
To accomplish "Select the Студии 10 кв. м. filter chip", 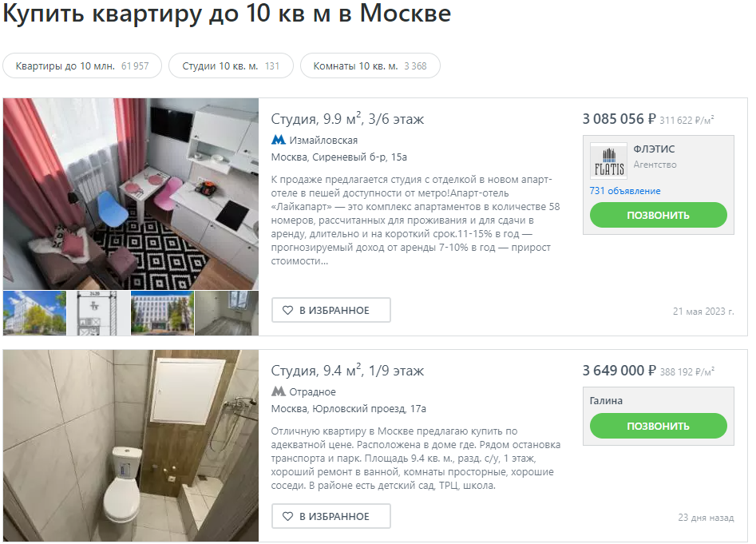I will tap(231, 66).
